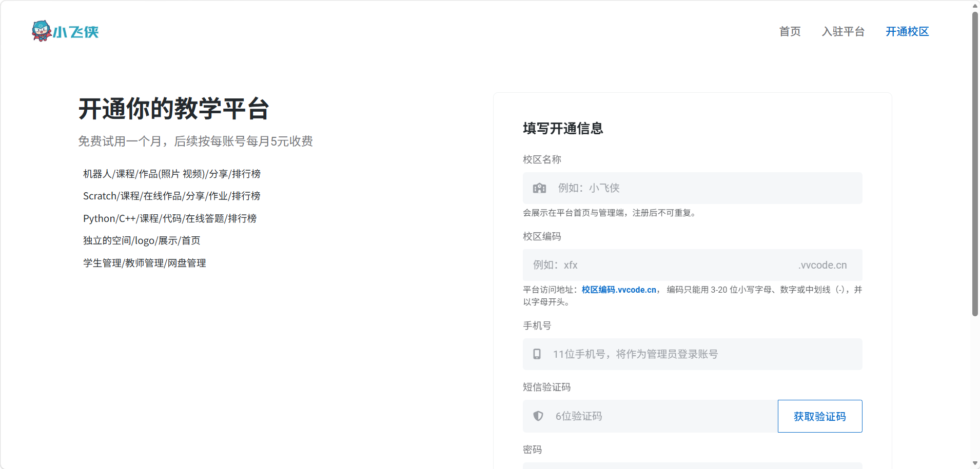Click the school building icon in 校区名称 field
The image size is (980, 469).
click(x=539, y=188)
